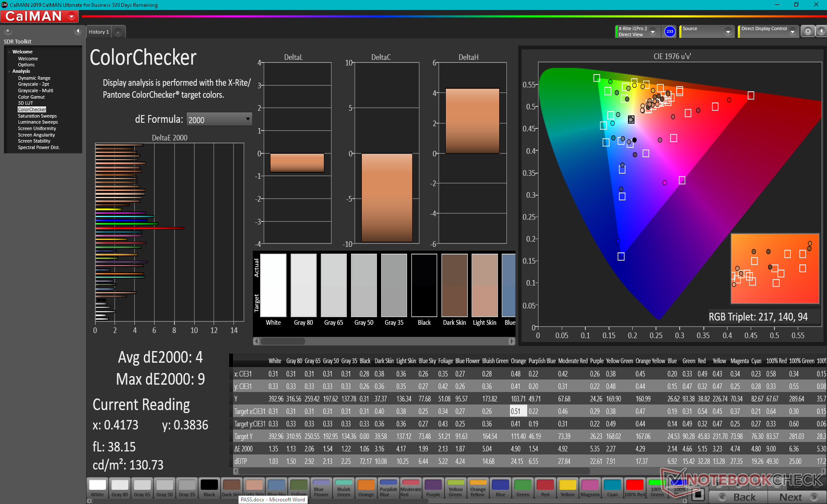Click the zoomed orange inset on CIE chart
Screen dimensions: 827x504
click(775, 268)
